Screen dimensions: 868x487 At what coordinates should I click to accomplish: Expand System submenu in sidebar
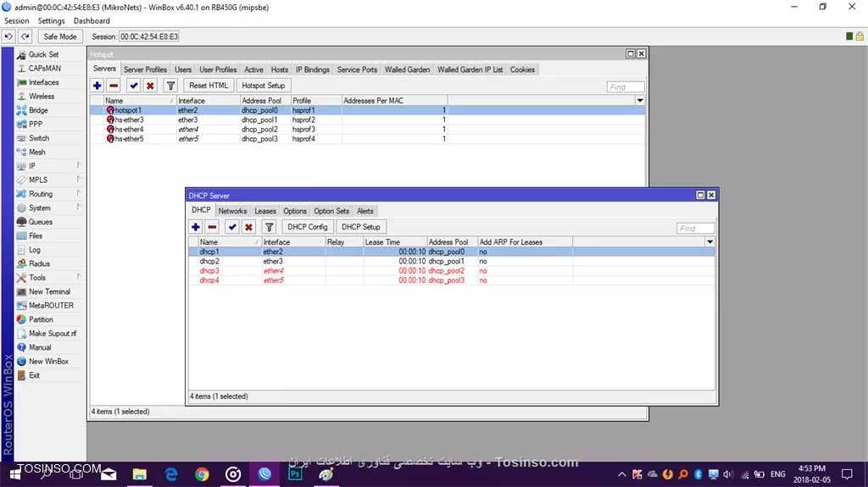[50, 208]
